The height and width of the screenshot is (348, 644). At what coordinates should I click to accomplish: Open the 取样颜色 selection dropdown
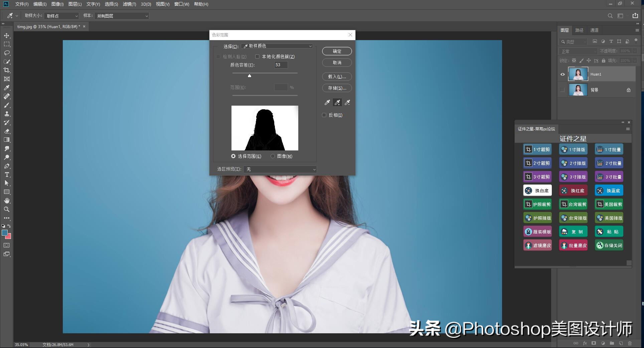(x=277, y=46)
